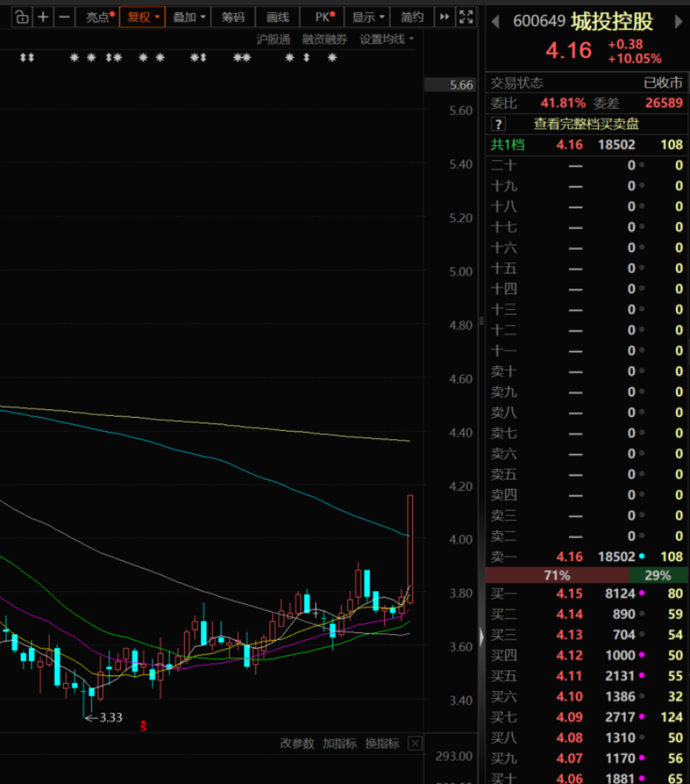Screen dimensions: 690x784
Task: Click the unlock chart icon in toolbar
Action: [22, 17]
